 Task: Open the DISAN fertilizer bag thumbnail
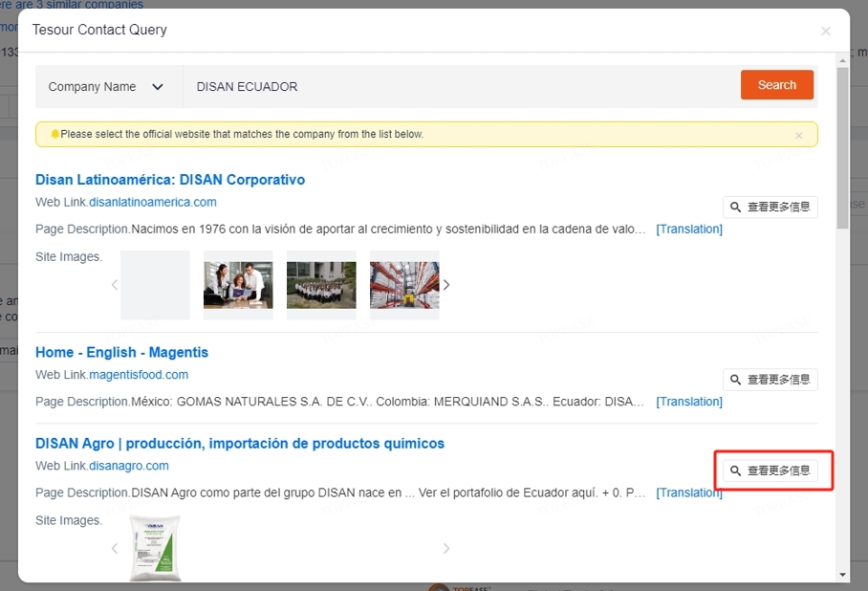155,548
